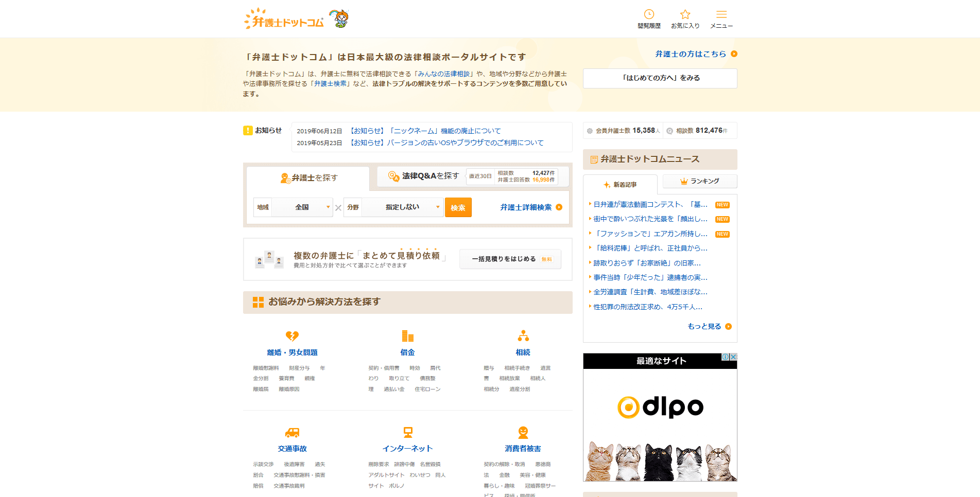This screenshot has width=980, height=497.
Task: Click the インターネット computer icon
Action: 407,432
